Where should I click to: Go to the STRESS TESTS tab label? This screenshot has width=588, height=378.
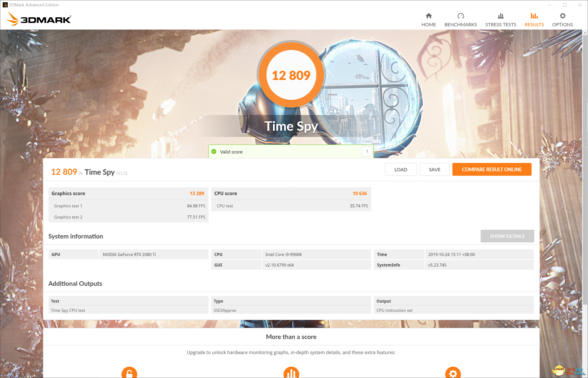pyautogui.click(x=501, y=25)
